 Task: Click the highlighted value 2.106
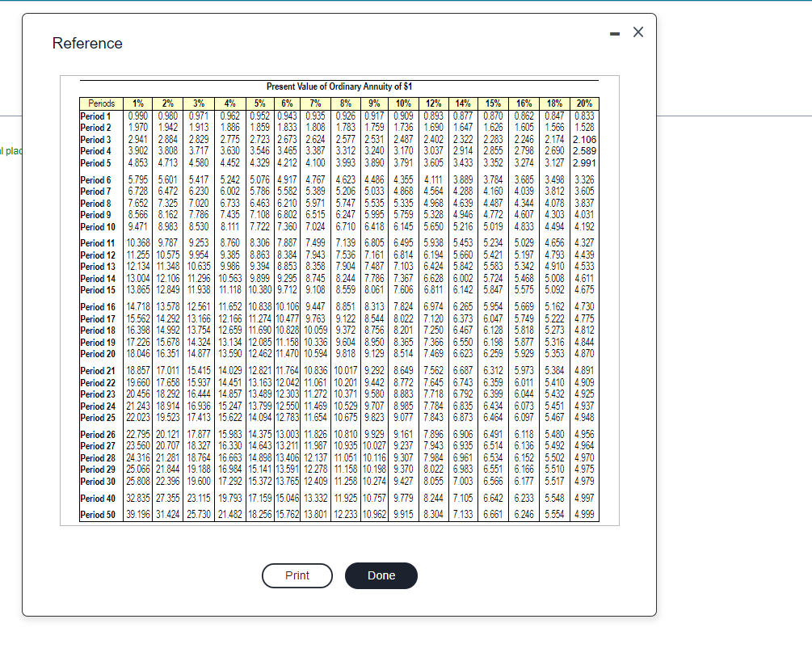pos(585,137)
